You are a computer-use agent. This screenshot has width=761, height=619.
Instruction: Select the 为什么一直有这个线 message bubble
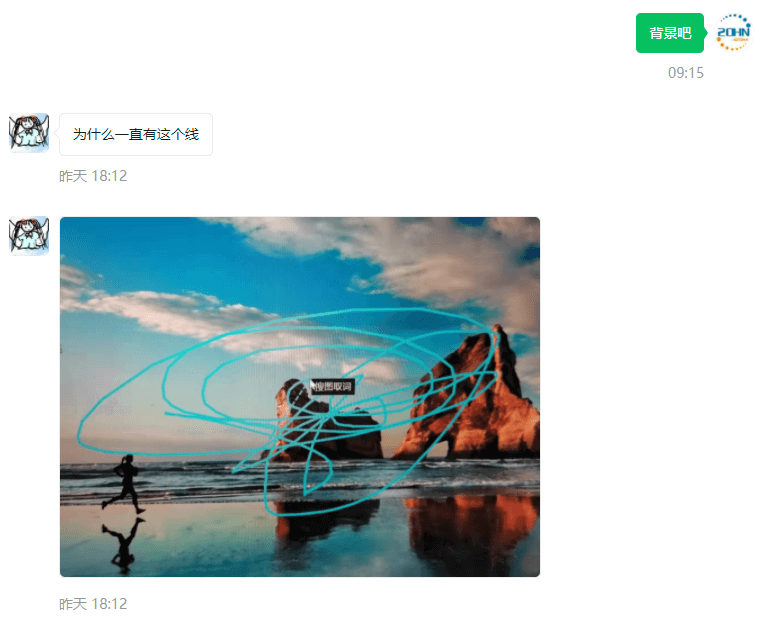pyautogui.click(x=136, y=134)
